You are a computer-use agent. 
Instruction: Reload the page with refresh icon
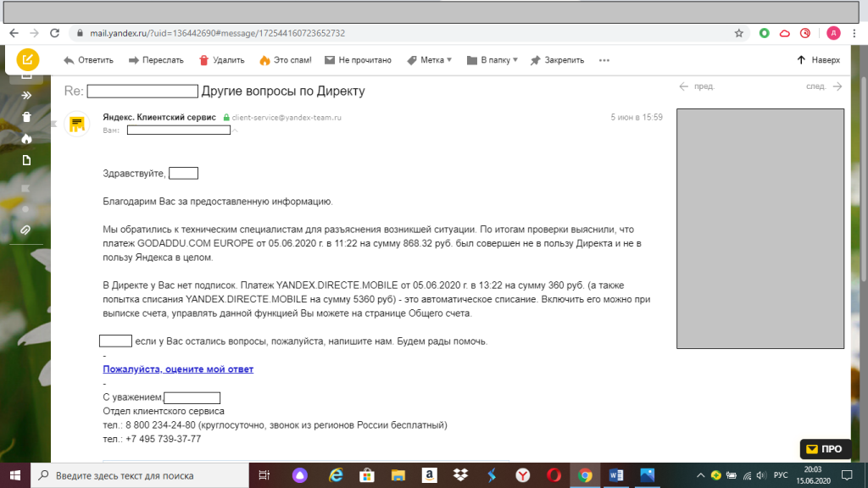(54, 33)
